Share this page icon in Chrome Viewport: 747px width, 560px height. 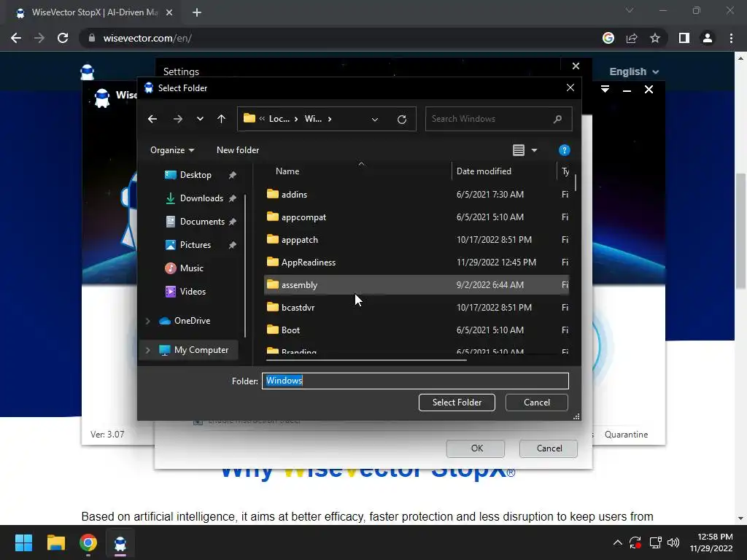[632, 38]
